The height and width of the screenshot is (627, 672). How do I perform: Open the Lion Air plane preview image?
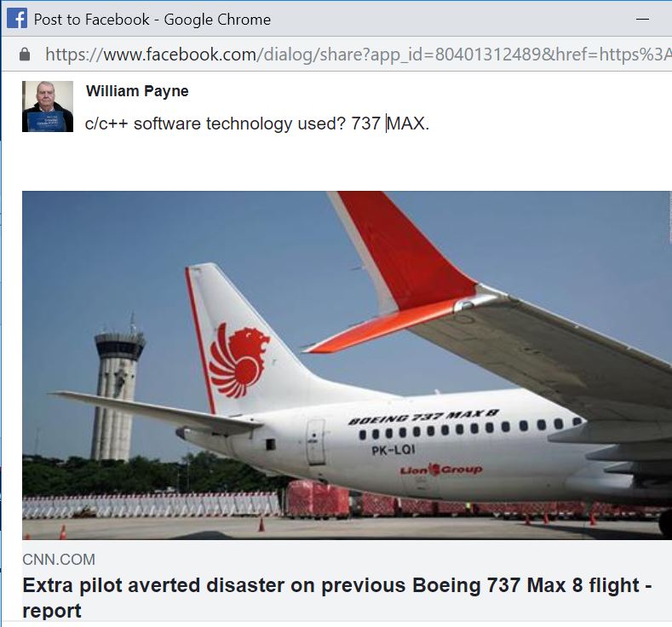coord(347,365)
